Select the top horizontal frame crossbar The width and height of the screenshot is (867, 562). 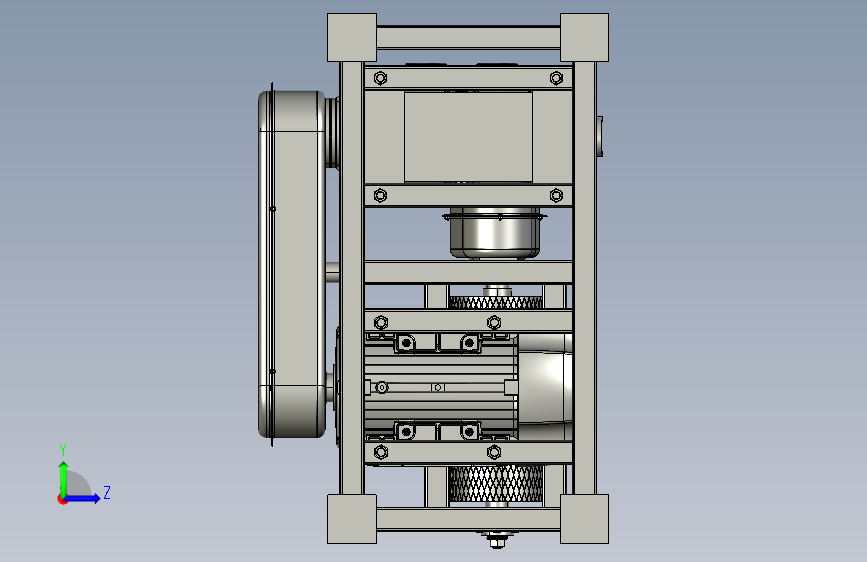click(468, 38)
